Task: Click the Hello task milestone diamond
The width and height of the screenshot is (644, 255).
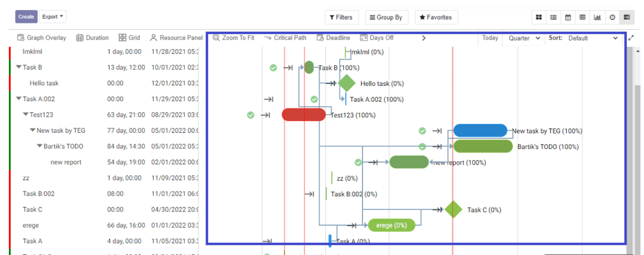Action: tap(347, 83)
